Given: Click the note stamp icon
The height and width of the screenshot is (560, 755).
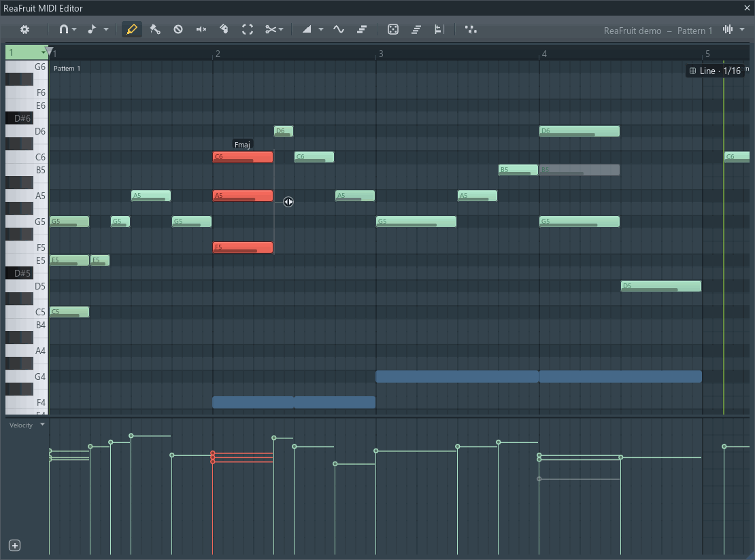Looking at the screenshot, I should point(92,30).
